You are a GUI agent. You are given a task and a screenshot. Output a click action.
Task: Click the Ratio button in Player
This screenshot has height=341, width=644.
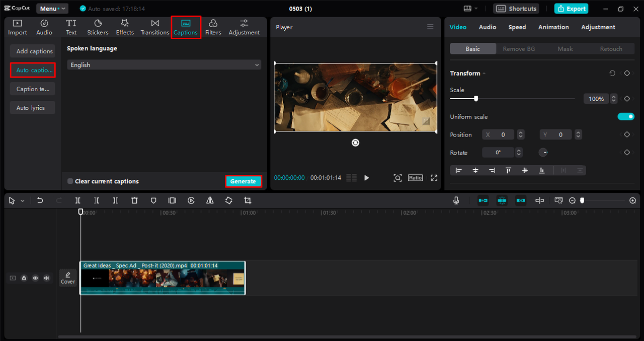[415, 178]
